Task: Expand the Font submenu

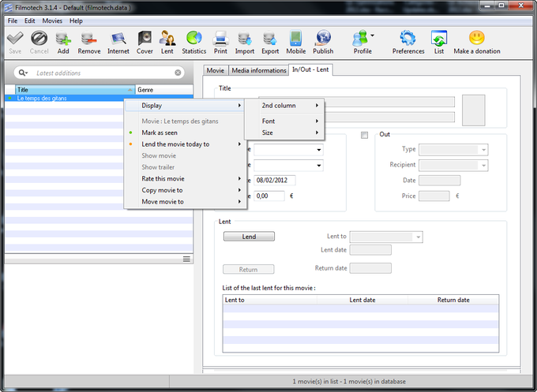Action: tap(284, 121)
